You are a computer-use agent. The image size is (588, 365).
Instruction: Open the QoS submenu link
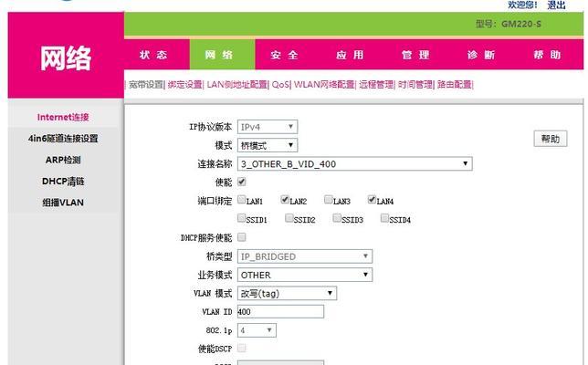(280, 84)
